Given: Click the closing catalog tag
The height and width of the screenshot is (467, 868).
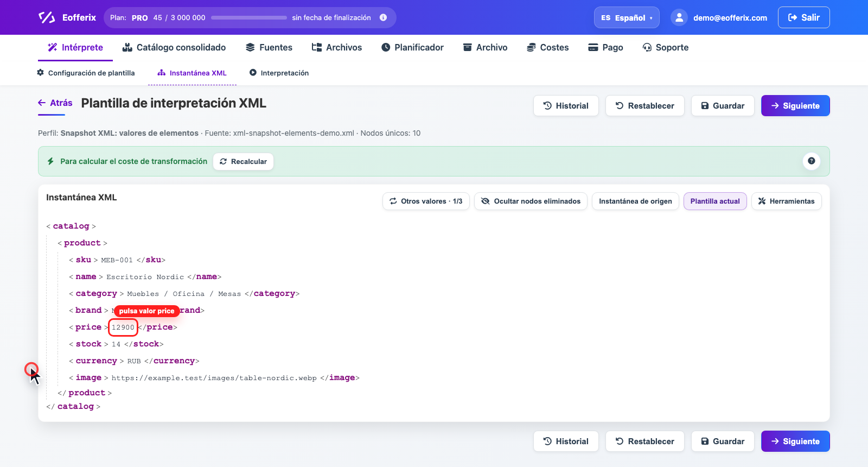Looking at the screenshot, I should click(73, 406).
